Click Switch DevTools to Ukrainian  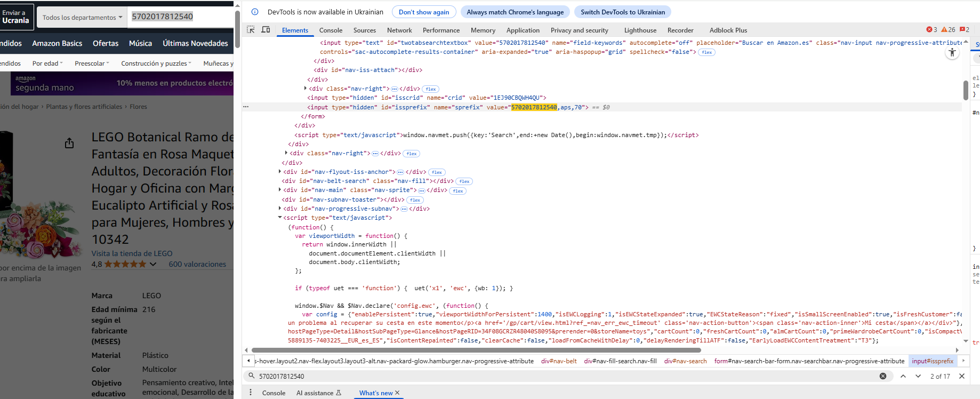point(623,12)
